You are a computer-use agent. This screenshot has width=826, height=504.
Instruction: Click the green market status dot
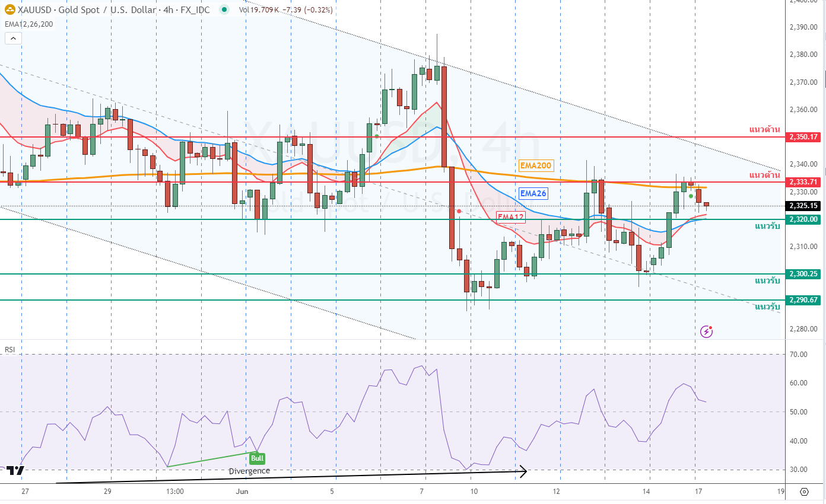224,9
